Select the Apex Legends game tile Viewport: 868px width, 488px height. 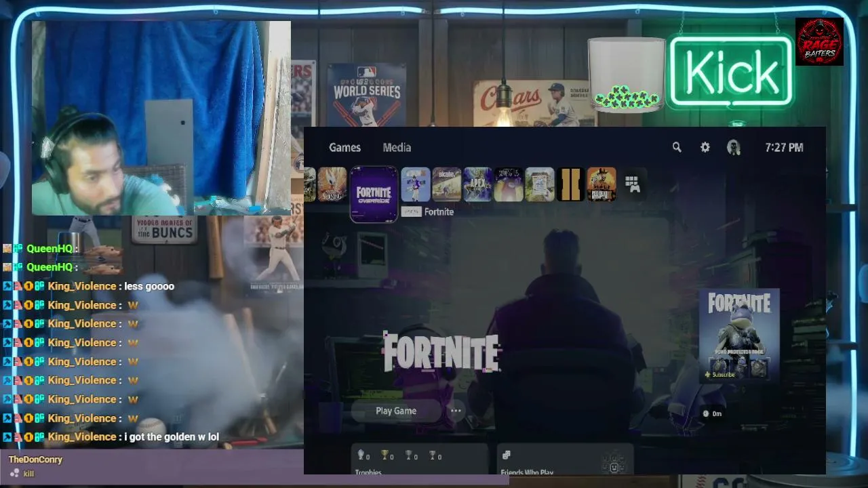pyautogui.click(x=477, y=184)
